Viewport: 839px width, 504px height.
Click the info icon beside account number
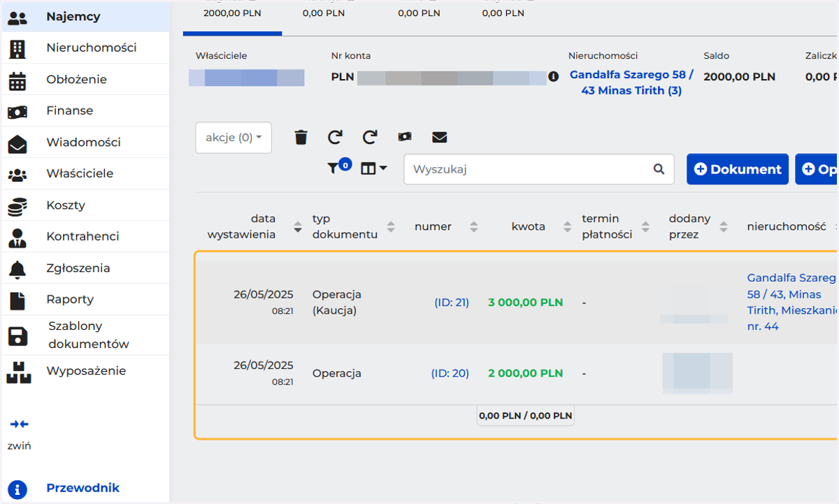(x=554, y=76)
